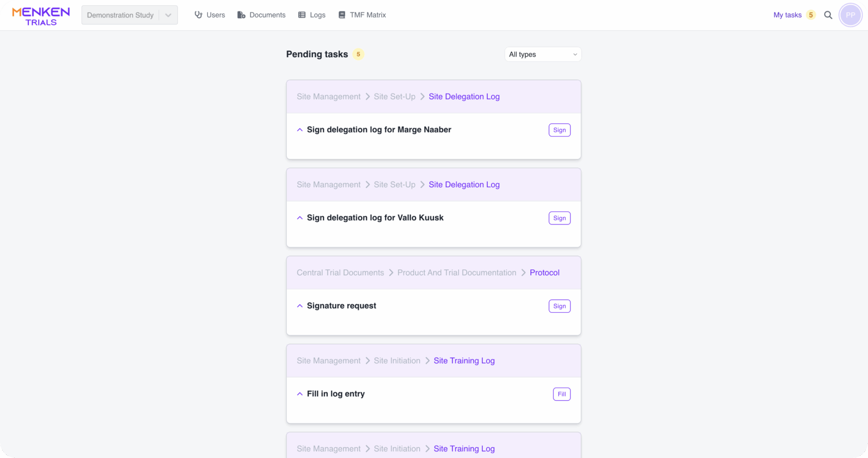Click the Menken Trials logo
This screenshot has width=868, height=458.
click(x=41, y=16)
